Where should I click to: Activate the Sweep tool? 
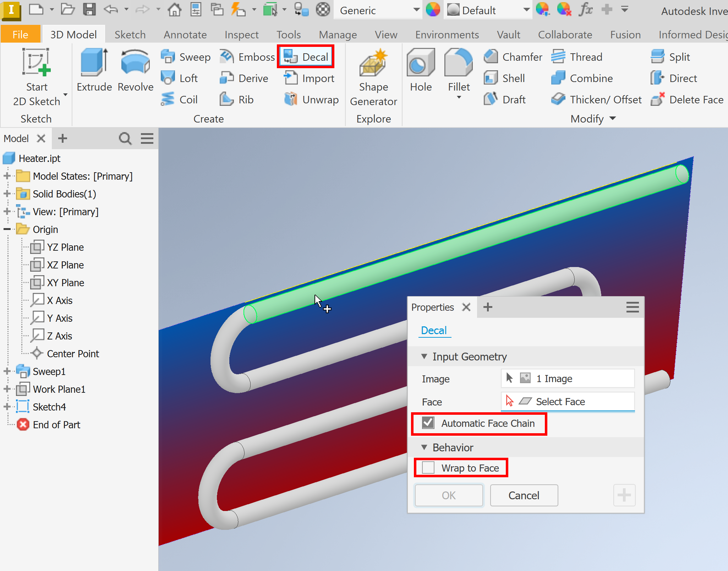[x=185, y=56]
